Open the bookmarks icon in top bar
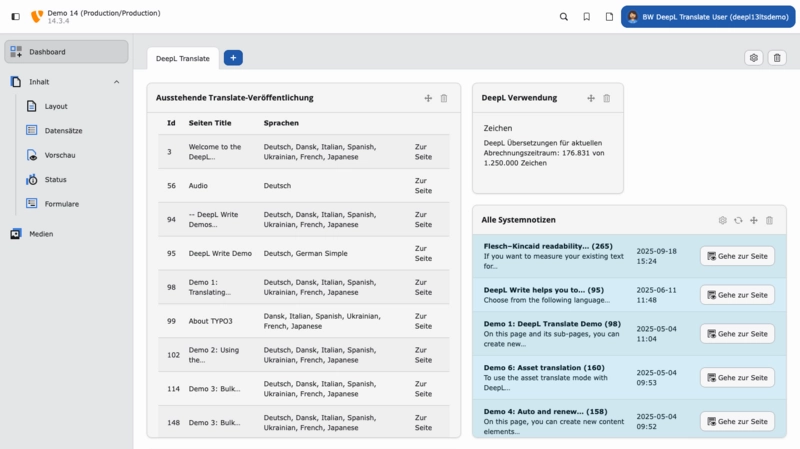 (587, 17)
